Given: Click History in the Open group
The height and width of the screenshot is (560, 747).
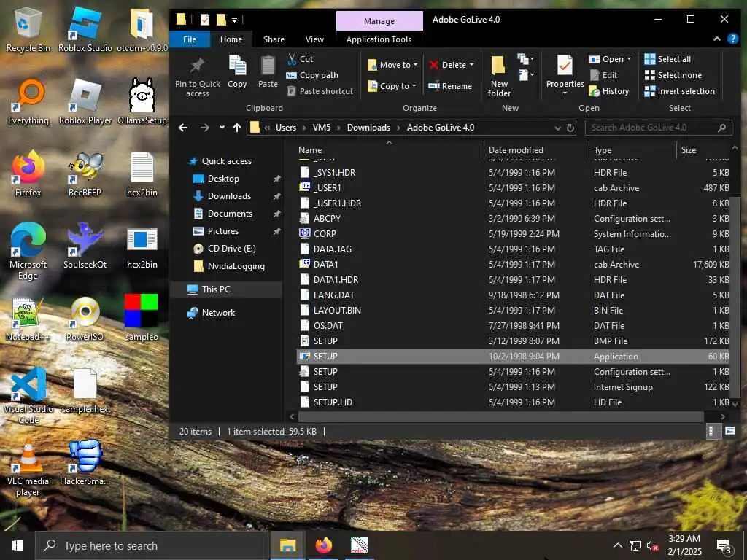Looking at the screenshot, I should click(609, 91).
